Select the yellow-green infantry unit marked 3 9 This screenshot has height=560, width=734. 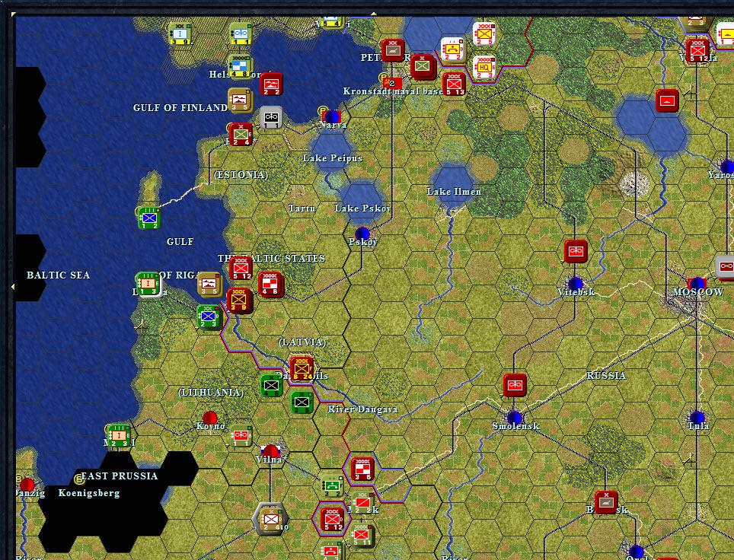tap(179, 33)
